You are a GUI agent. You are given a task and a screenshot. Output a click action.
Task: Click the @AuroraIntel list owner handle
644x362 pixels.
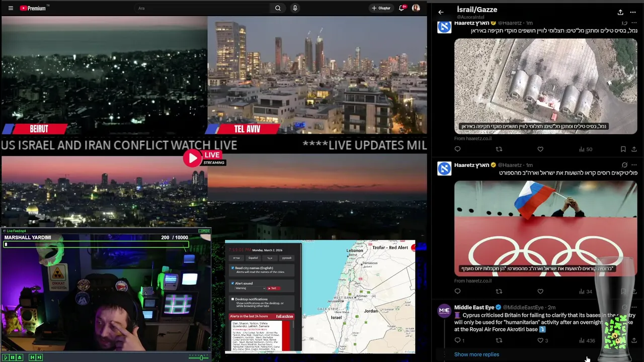pyautogui.click(x=470, y=17)
